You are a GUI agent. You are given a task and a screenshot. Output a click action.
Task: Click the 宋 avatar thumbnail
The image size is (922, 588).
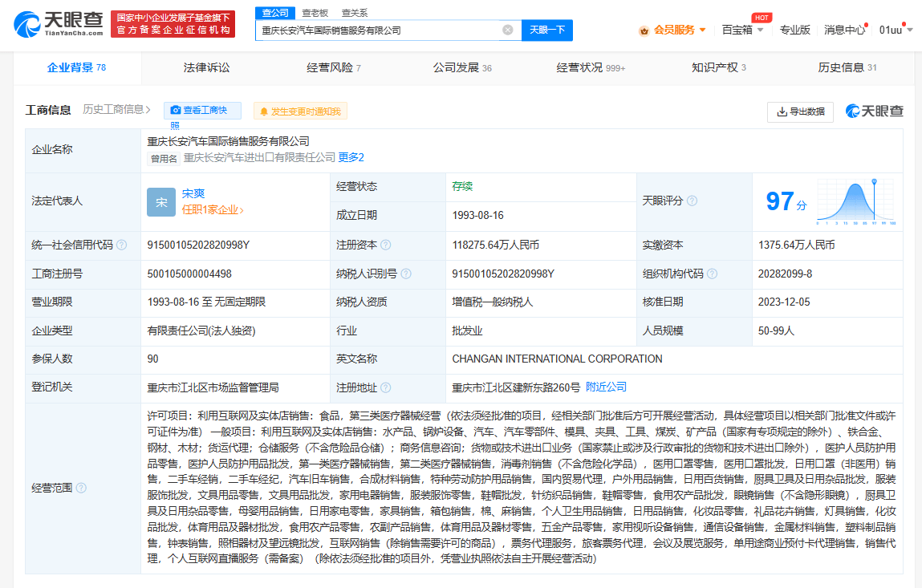coord(161,202)
